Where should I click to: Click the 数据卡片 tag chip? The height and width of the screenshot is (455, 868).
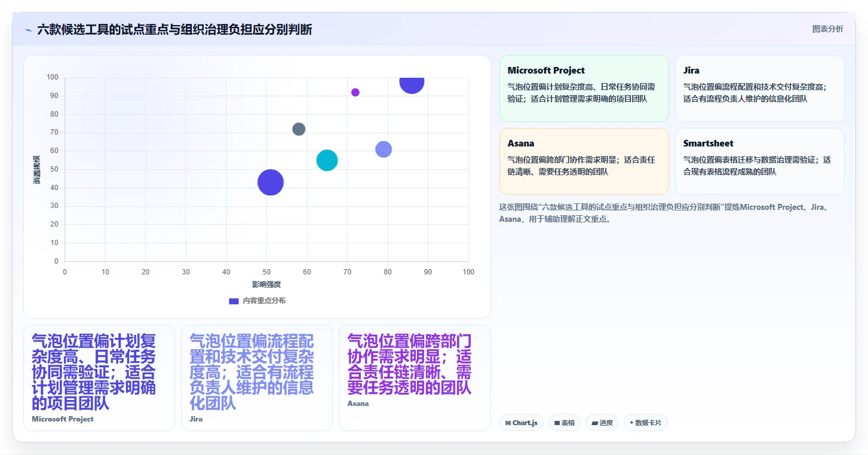[x=645, y=423]
